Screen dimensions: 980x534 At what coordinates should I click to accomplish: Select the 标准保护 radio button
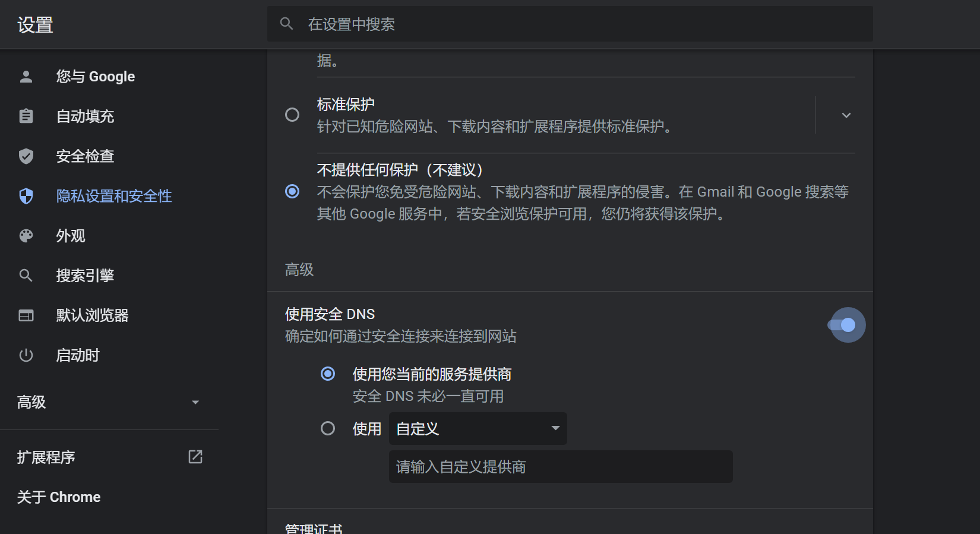(292, 115)
